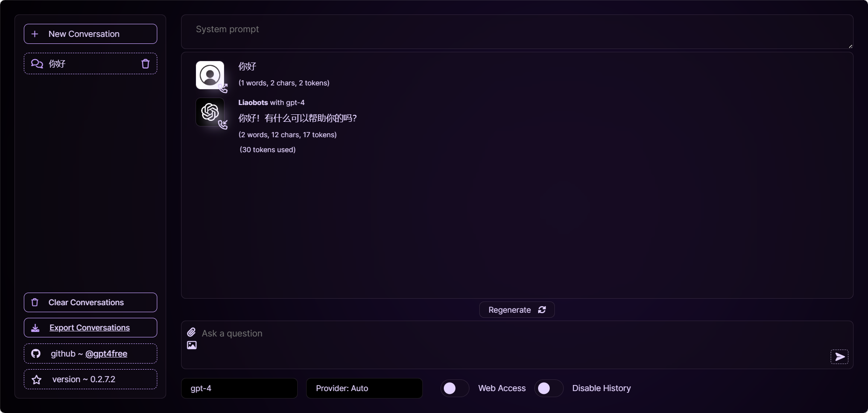Click the user message text 你好 in chat
Viewport: 868px width, 413px height.
247,66
